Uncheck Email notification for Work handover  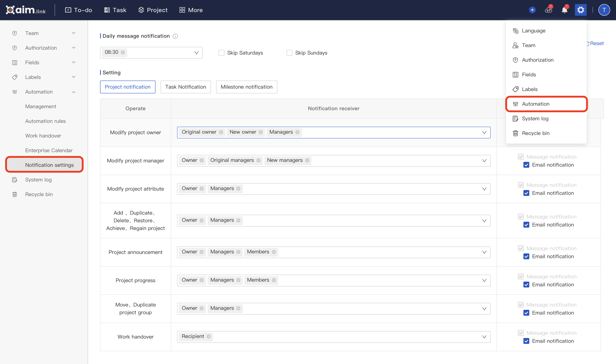coord(526,341)
